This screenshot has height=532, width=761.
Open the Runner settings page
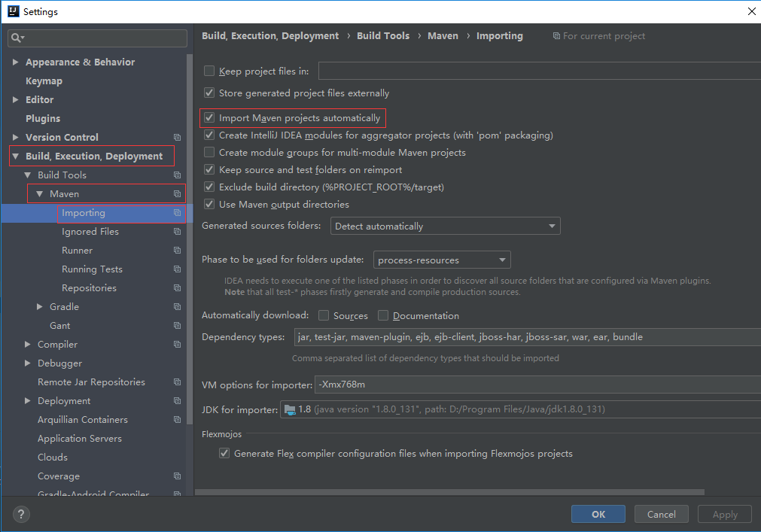pos(78,251)
